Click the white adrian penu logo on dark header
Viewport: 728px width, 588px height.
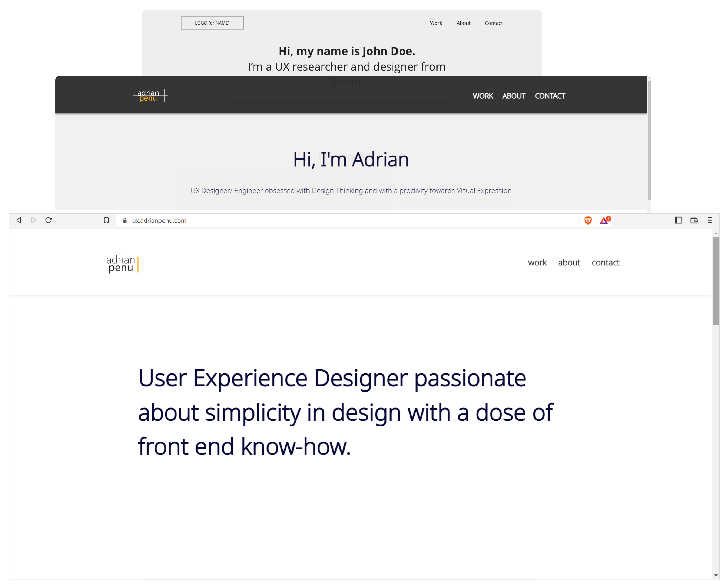pos(150,96)
